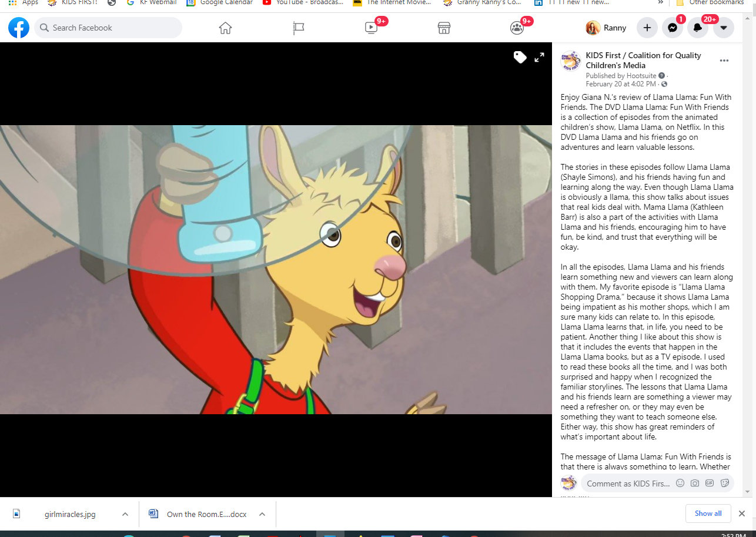The width and height of the screenshot is (756, 537).
Task: Click the Search Facebook field
Action: (108, 28)
